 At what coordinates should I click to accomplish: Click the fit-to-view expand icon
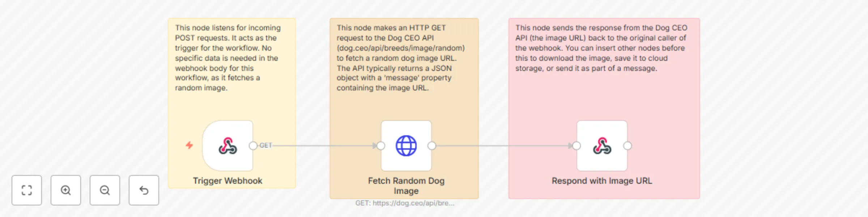26,190
